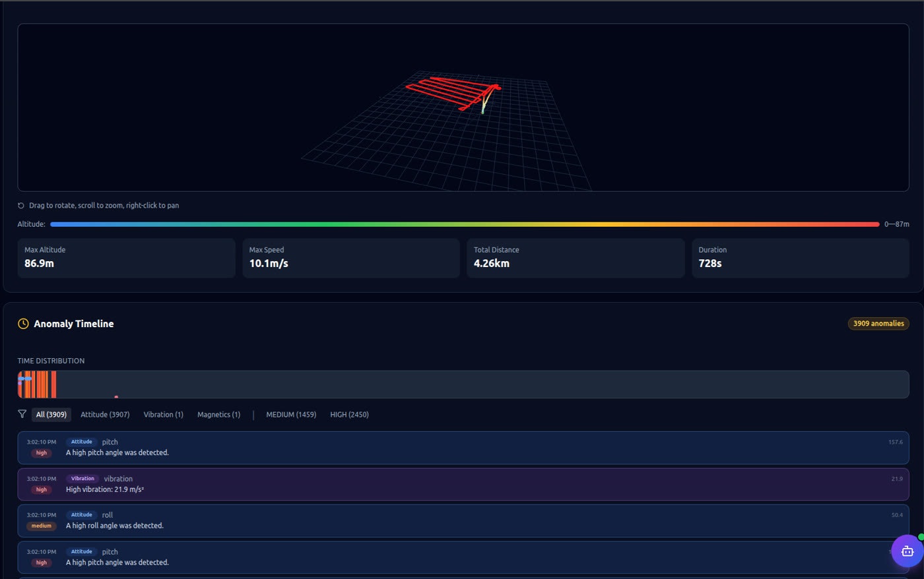The image size is (924, 579).
Task: Click the Anomaly Timeline heading
Action: tap(74, 324)
